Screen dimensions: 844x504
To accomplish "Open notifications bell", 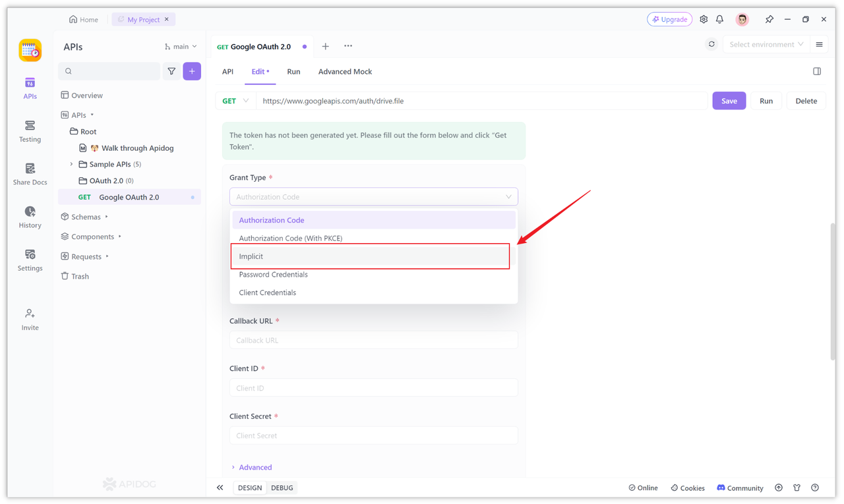I will click(720, 20).
